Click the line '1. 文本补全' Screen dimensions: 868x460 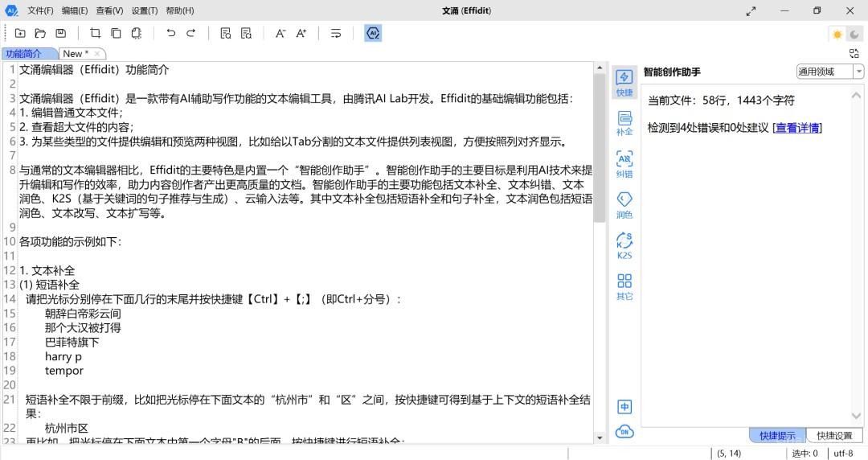(47, 270)
